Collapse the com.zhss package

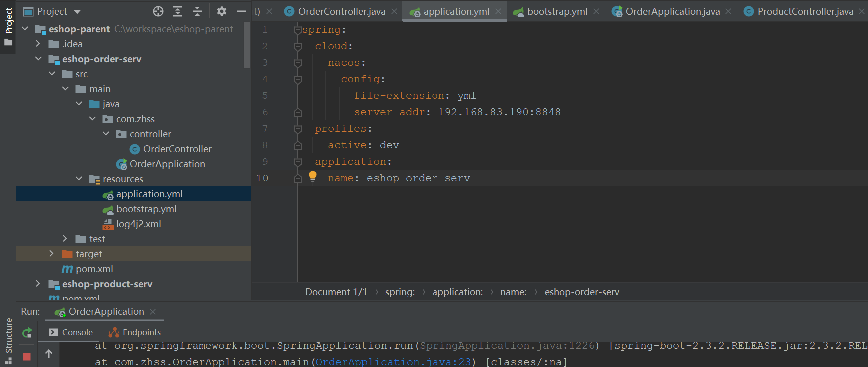tap(92, 119)
